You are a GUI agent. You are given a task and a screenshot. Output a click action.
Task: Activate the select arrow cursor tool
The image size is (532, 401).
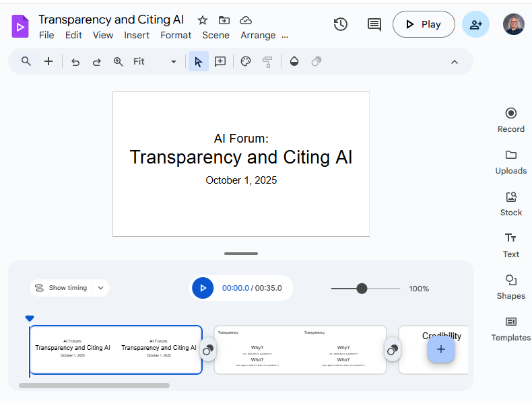click(x=199, y=61)
